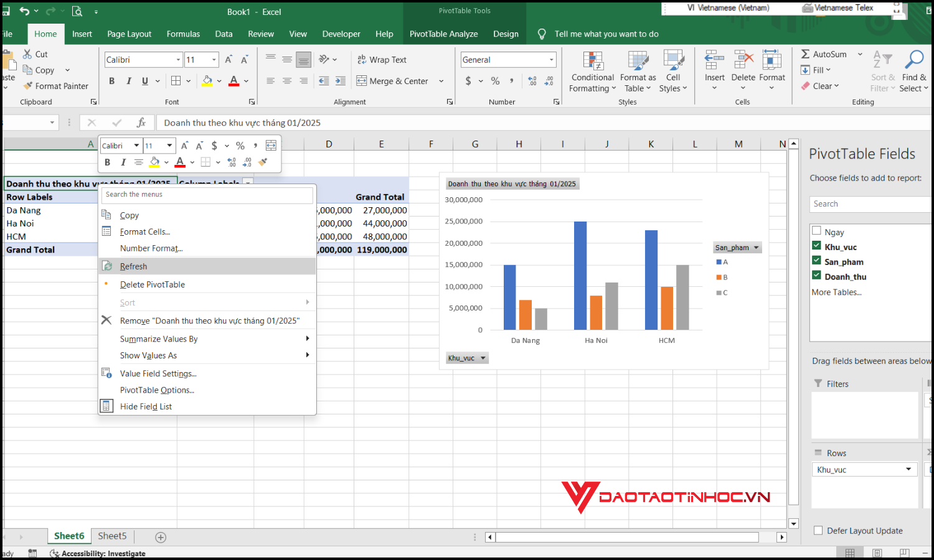
Task: Click the PivotTable Fields search box
Action: coord(870,203)
